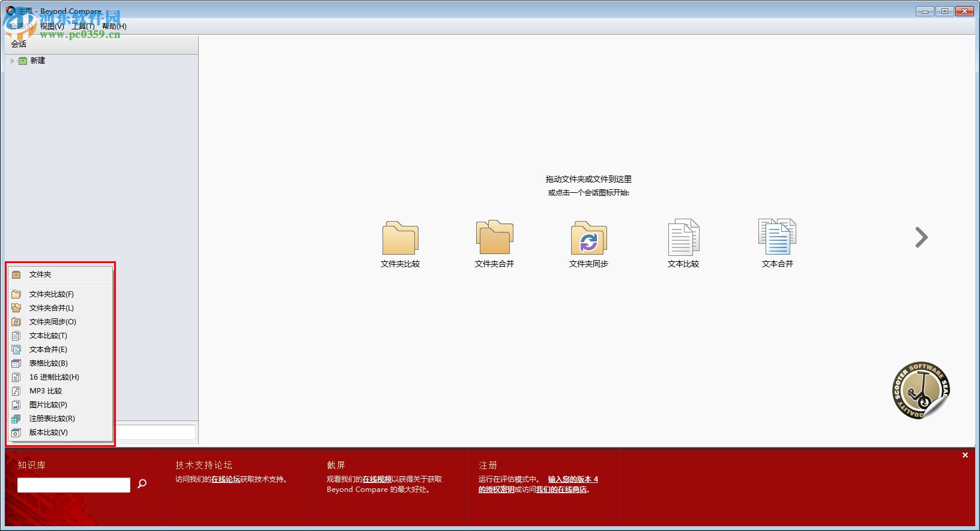Open the 帮助(H) menu
Viewport: 980px width, 531px height.
coord(114,26)
